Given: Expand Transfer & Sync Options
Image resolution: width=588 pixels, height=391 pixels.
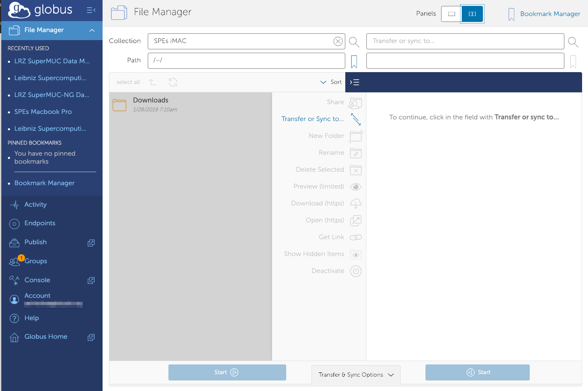Looking at the screenshot, I should (356, 375).
